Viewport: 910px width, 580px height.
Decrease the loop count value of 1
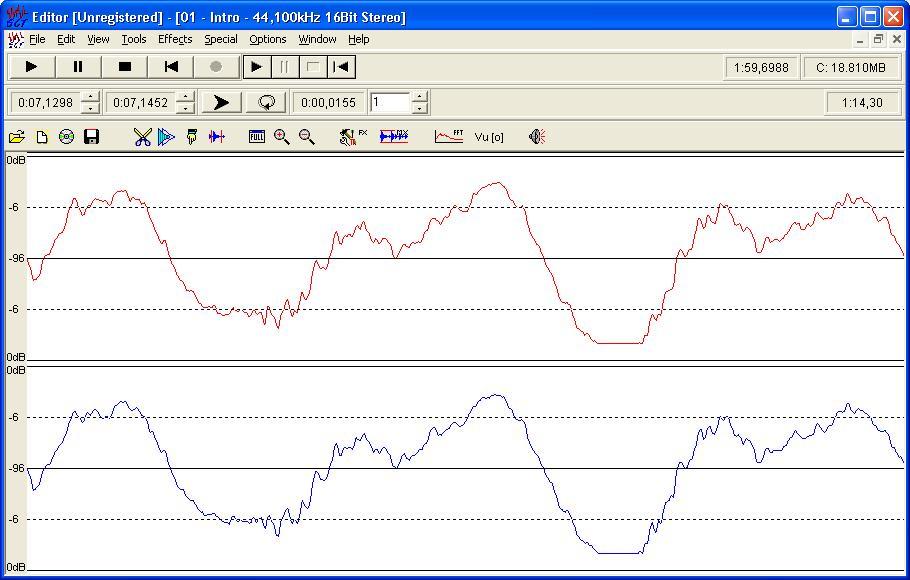420,108
